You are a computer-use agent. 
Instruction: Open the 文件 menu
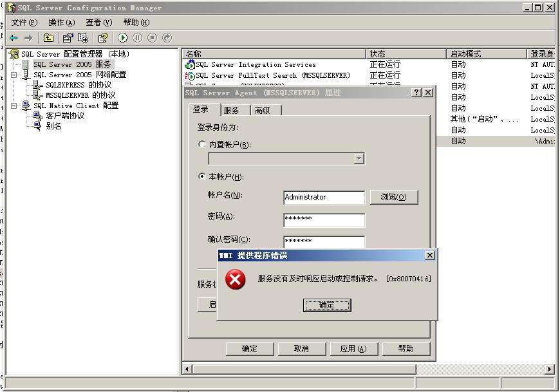tap(24, 23)
